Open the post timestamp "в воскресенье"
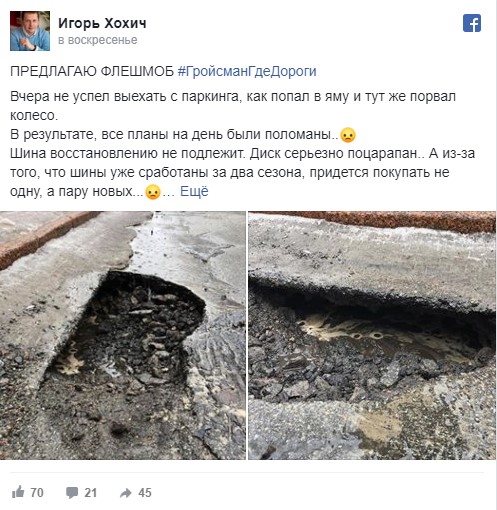 (x=98, y=40)
